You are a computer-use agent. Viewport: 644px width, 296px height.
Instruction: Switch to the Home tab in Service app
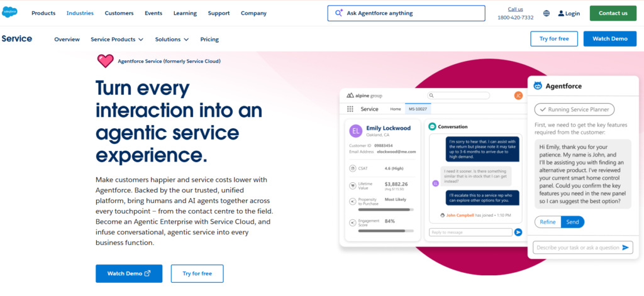coord(396,109)
